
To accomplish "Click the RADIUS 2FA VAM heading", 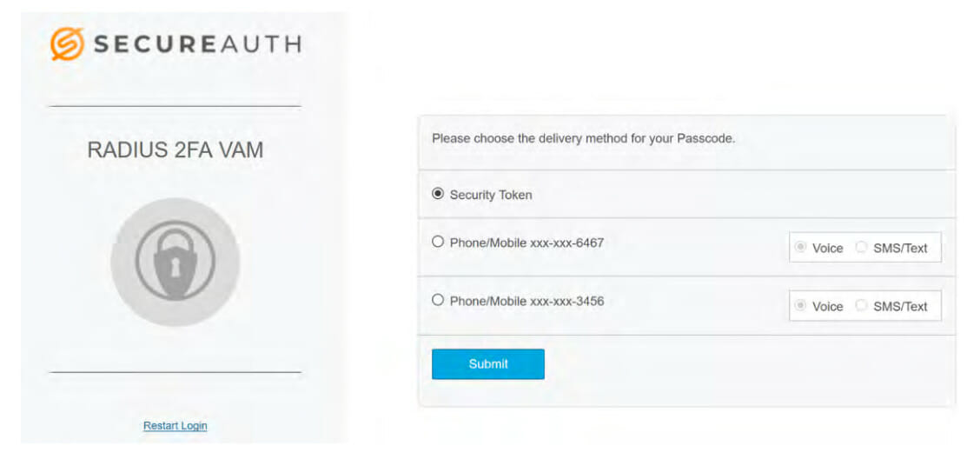I will click(175, 150).
